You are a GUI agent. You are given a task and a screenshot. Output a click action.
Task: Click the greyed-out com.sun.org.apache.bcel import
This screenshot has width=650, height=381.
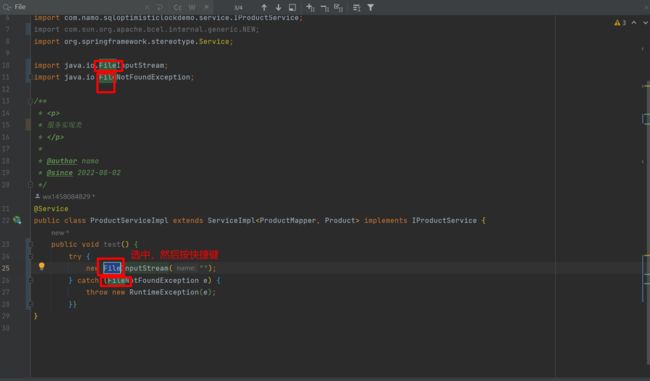[146, 29]
